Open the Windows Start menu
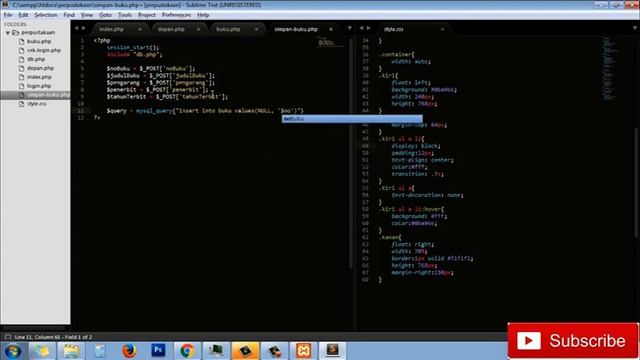 pos(13,351)
